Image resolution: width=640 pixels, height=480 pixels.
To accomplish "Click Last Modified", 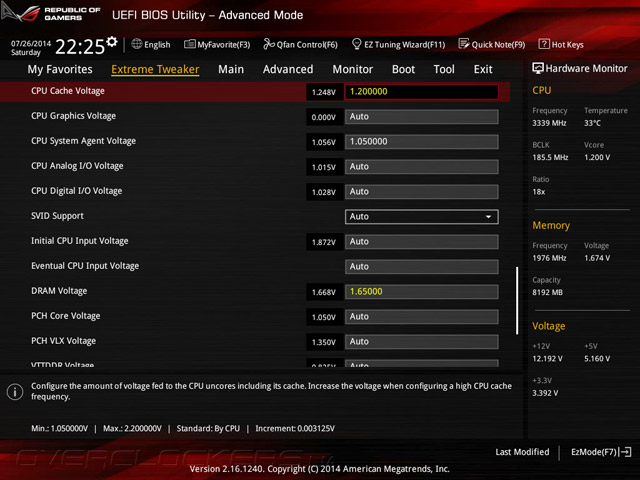I will coord(522,452).
